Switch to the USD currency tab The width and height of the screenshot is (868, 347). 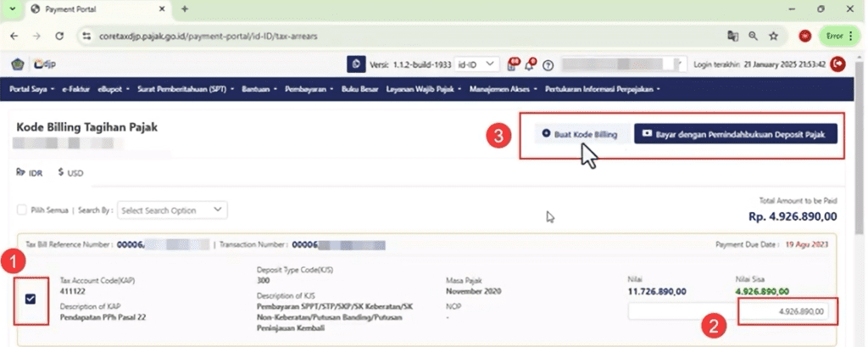70,172
